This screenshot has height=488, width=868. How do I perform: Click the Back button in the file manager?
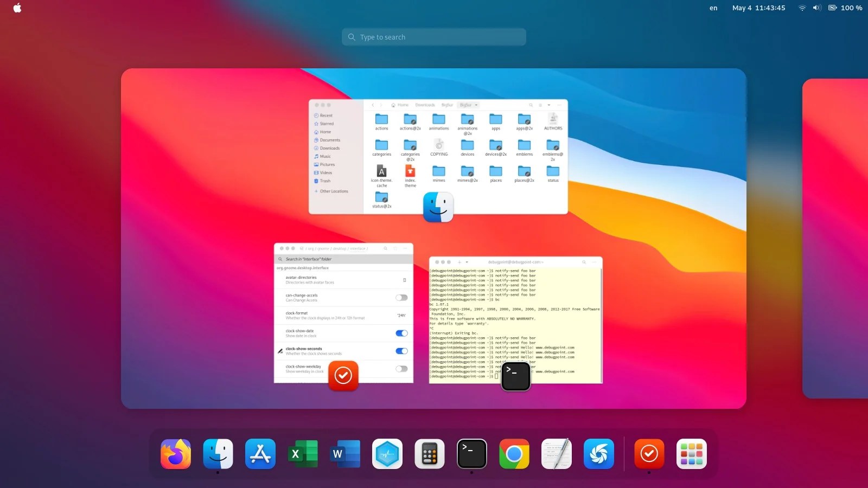point(373,105)
